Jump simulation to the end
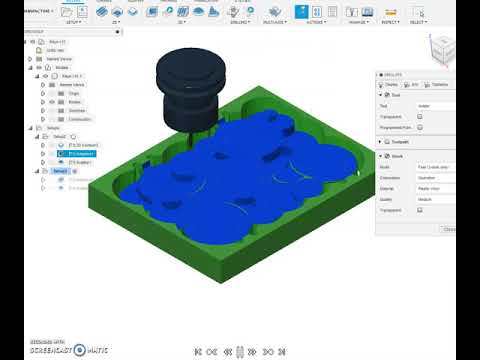The image size is (480, 360). 282,352
